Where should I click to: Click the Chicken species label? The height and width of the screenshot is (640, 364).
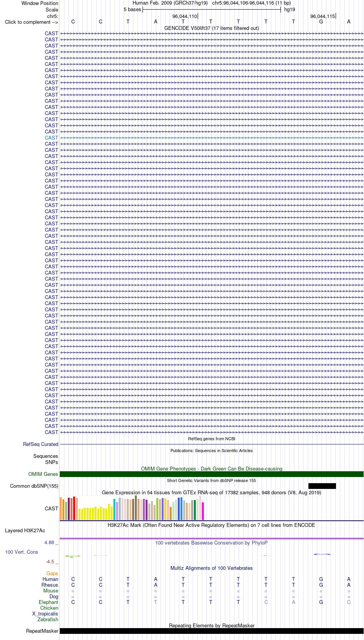tap(49, 608)
